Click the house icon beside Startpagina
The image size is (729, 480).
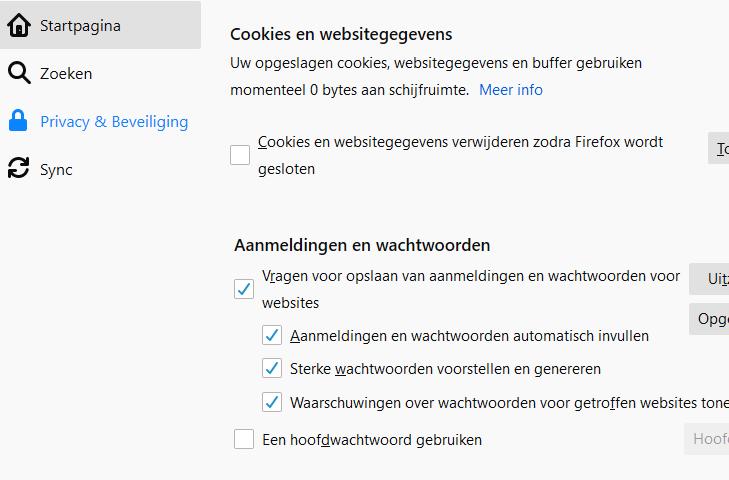(18, 26)
